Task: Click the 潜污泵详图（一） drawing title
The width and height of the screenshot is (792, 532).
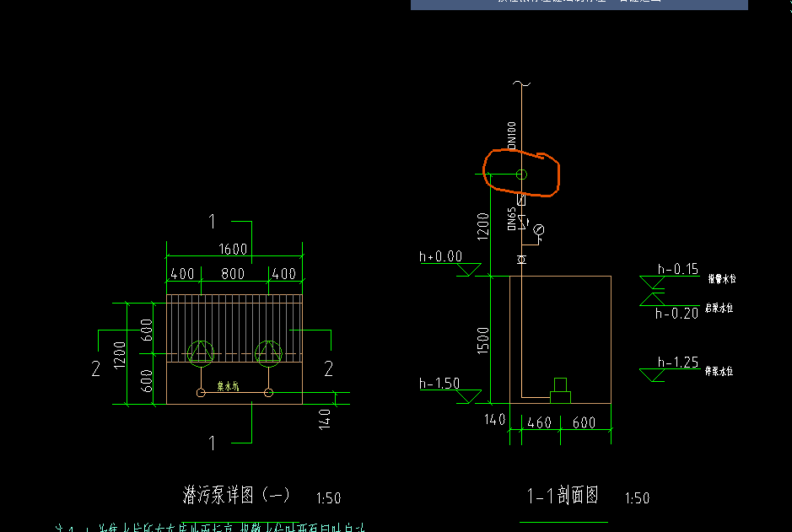Action: (x=236, y=495)
